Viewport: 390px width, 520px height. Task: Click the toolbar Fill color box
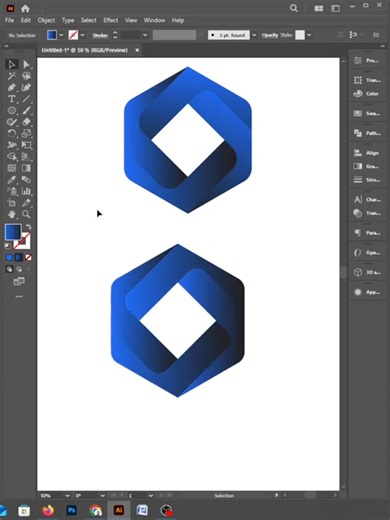tap(13, 232)
